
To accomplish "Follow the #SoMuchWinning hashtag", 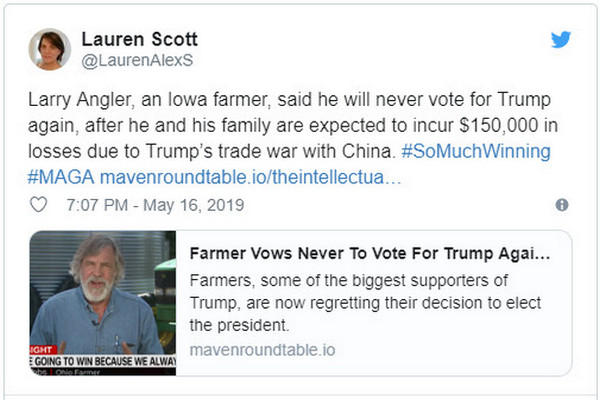I will [476, 150].
